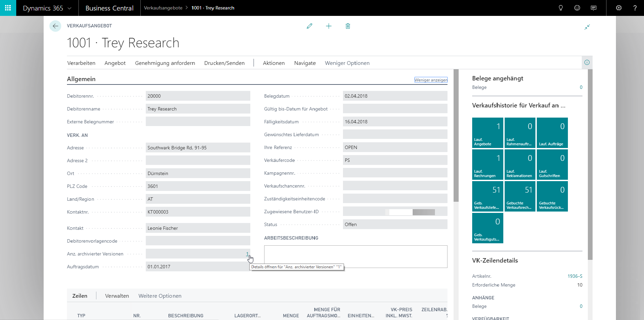This screenshot has height=320, width=644.
Task: Open the Lauf. Aufträge tile
Action: 552,133
